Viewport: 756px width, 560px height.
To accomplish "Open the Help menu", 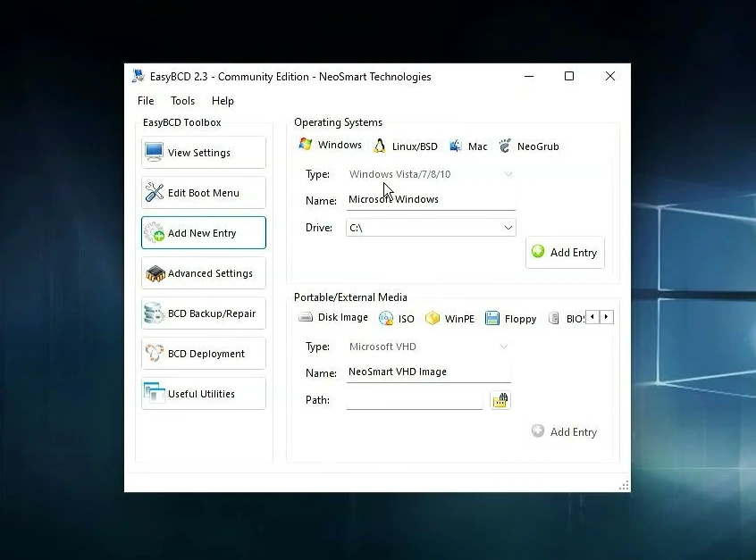I will pyautogui.click(x=223, y=101).
